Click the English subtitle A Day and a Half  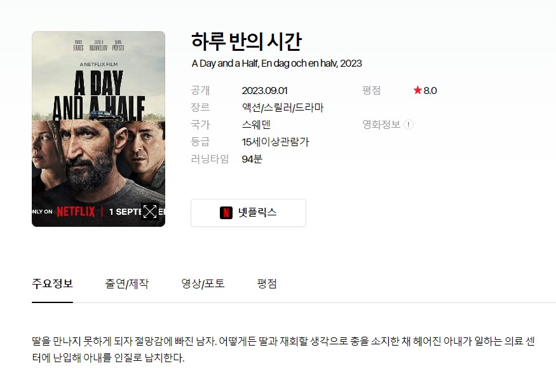(x=225, y=64)
